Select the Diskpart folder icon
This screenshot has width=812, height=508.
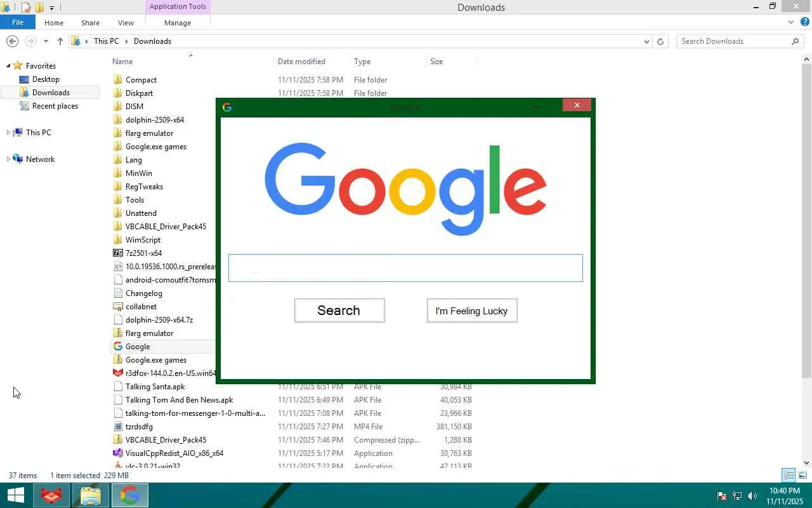(117, 93)
